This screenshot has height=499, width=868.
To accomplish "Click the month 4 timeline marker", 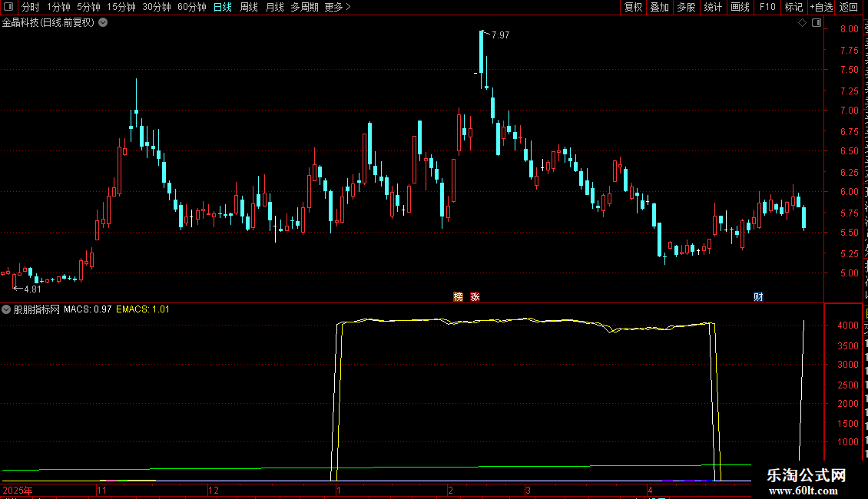I will [x=651, y=490].
